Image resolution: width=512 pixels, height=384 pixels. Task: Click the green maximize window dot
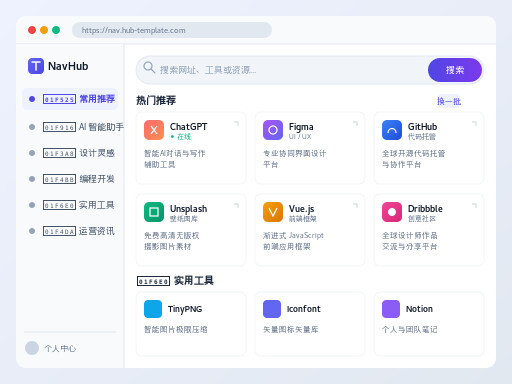click(x=56, y=30)
